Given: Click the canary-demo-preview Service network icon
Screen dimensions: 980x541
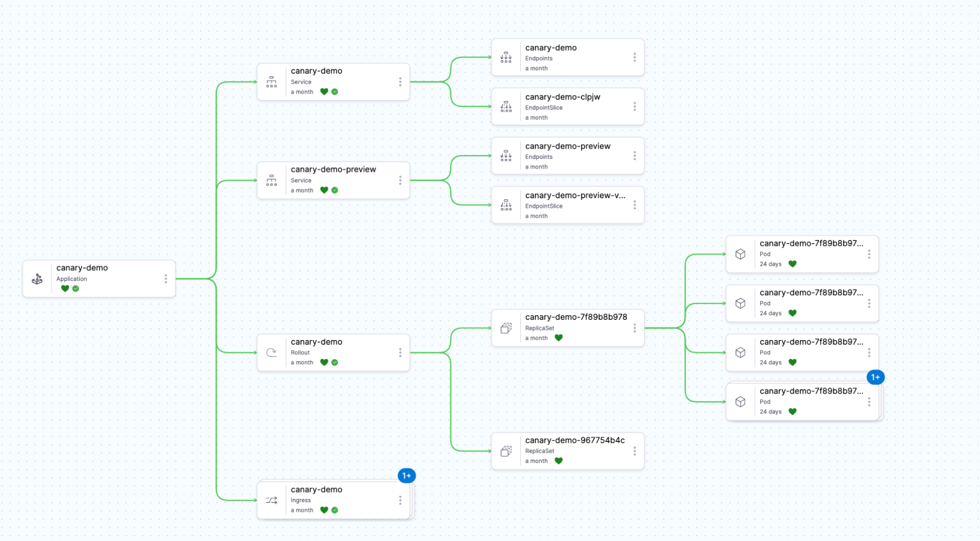Looking at the screenshot, I should pyautogui.click(x=272, y=180).
